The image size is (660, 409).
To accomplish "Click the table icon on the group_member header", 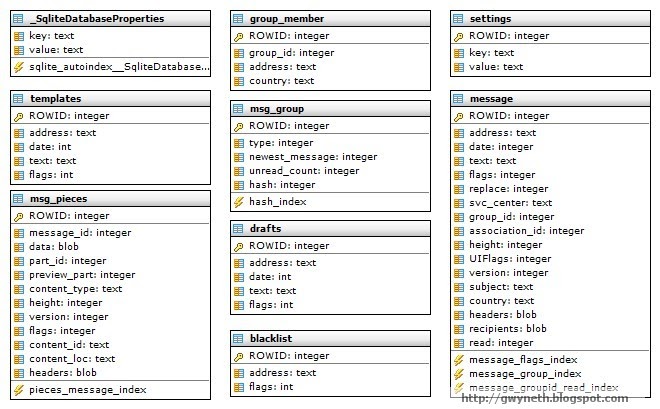I will pos(238,19).
